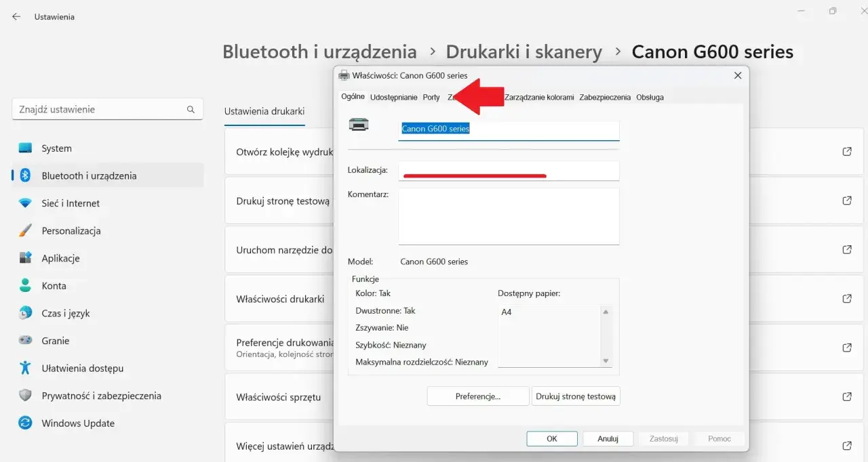Restore the Settings window with the maximize button
This screenshot has height=462, width=868.
[833, 10]
